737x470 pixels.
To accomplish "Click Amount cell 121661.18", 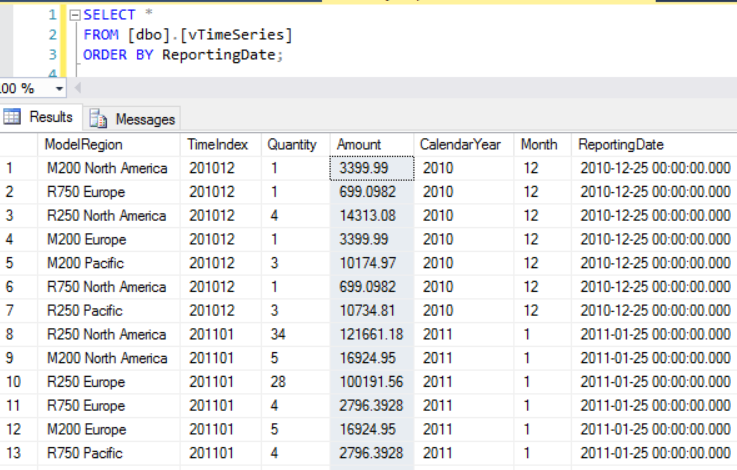I will pos(372,335).
